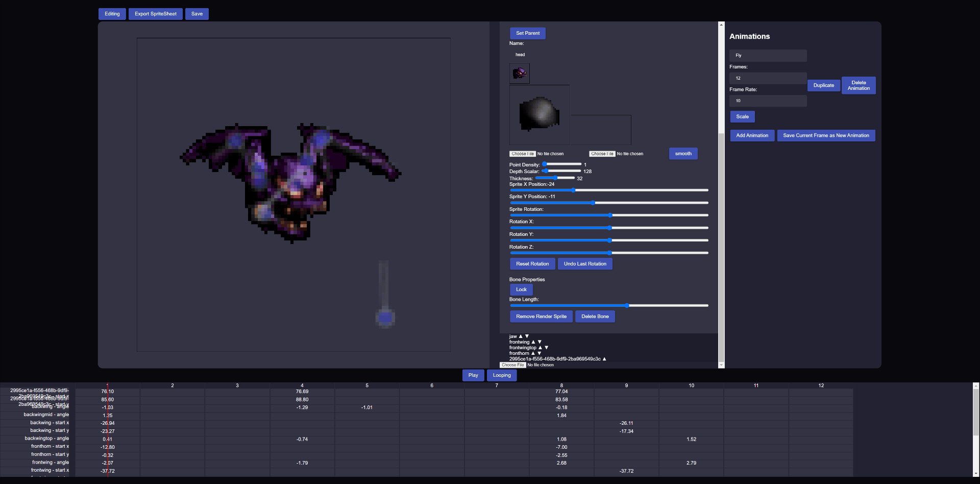Toggle the bone Lock button
Screen dimensions: 980x484
[521, 289]
